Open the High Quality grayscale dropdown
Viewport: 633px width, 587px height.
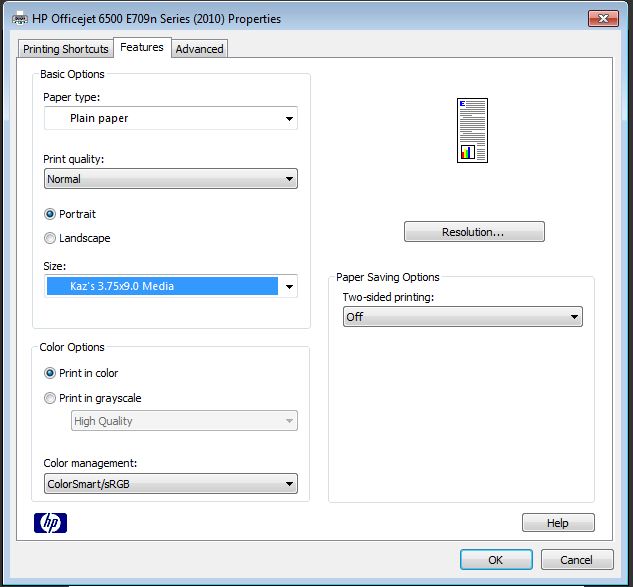[184, 421]
